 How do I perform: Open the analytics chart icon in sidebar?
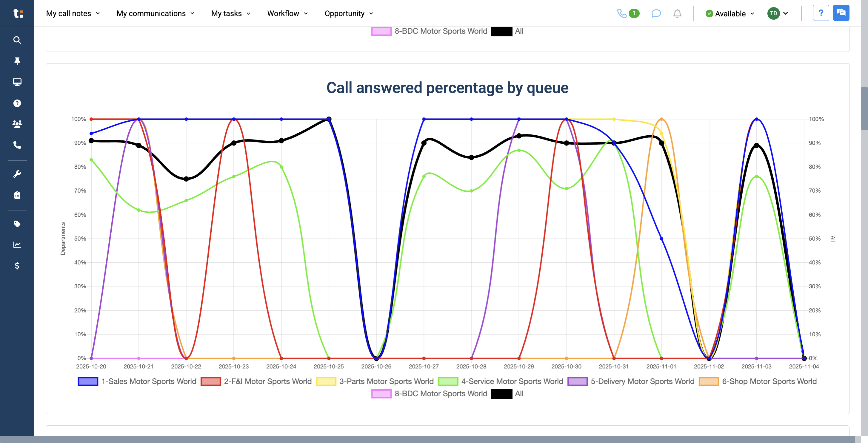(x=17, y=245)
